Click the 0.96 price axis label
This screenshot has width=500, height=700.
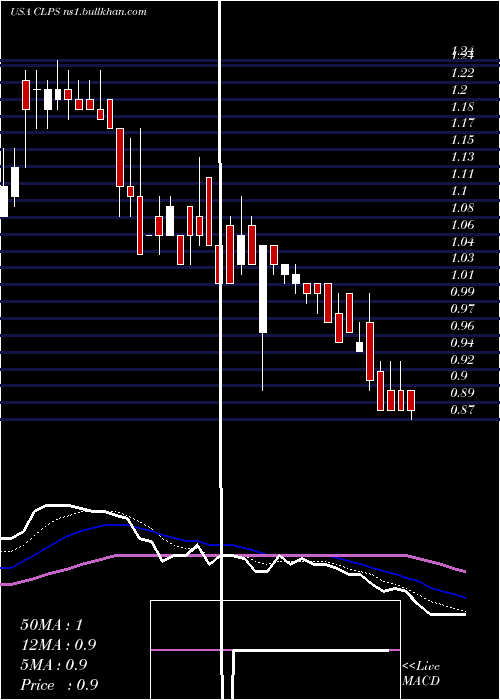pyautogui.click(x=462, y=325)
